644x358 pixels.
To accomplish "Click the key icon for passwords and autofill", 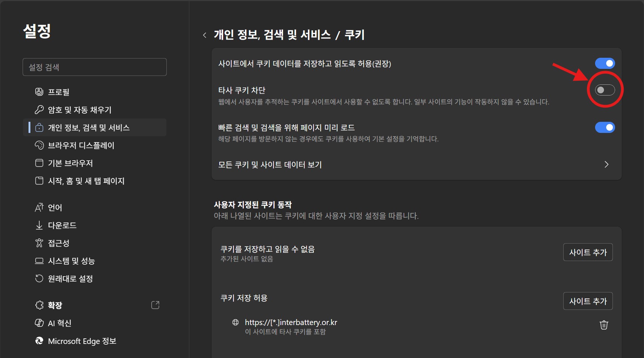I will (39, 110).
